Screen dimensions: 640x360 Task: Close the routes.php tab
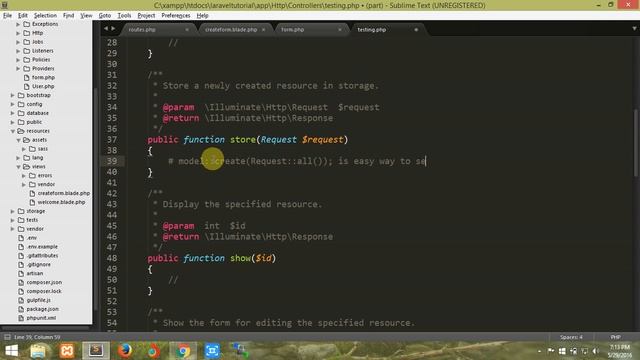pyautogui.click(x=187, y=30)
